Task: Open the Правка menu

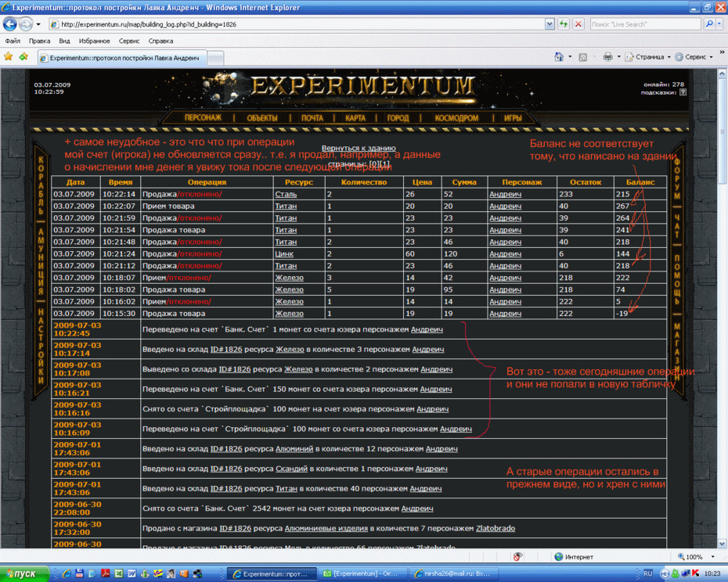Action: coord(39,41)
